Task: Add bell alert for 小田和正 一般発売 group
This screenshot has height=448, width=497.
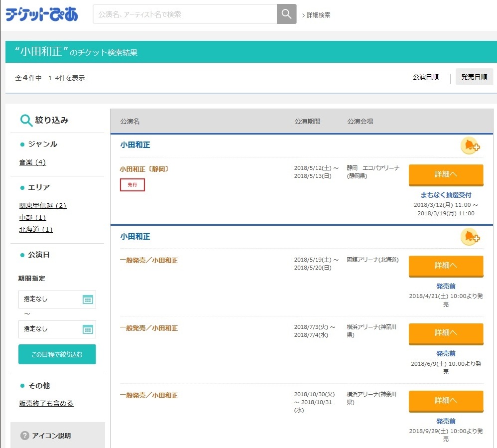Action: [471, 237]
